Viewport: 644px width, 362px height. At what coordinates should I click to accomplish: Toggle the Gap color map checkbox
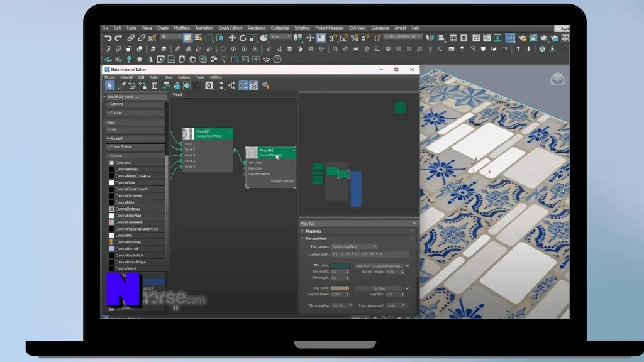click(408, 288)
